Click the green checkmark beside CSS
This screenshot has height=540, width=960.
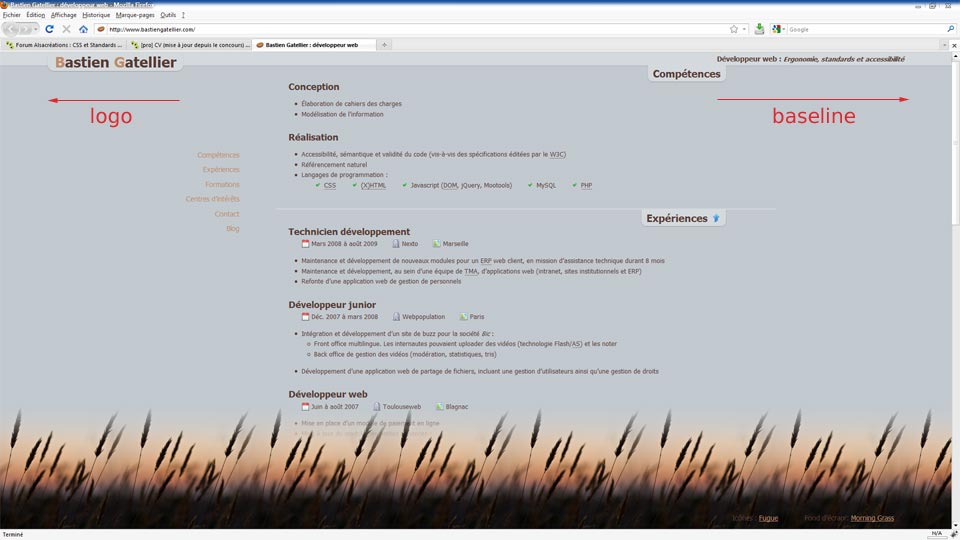tap(317, 185)
